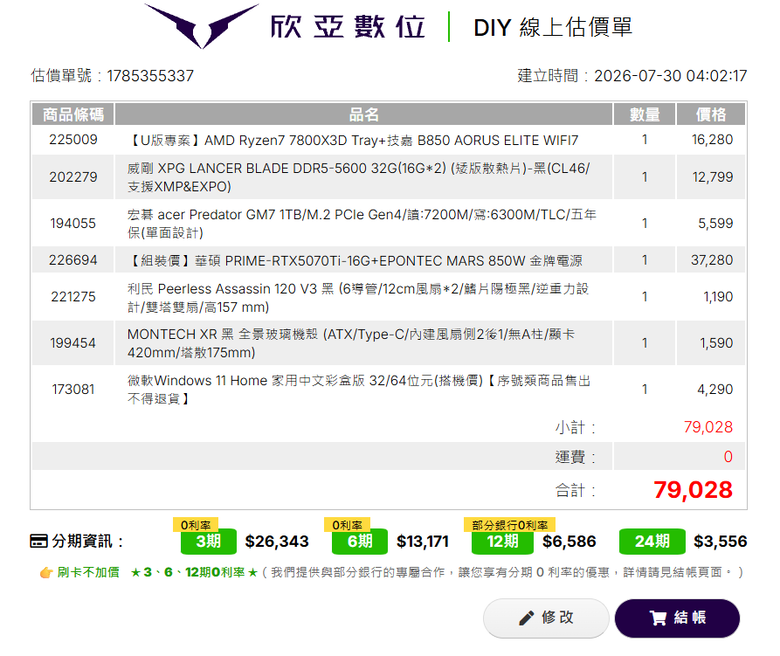Click the 12期 amount $6,586
780x656 pixels.
point(569,541)
